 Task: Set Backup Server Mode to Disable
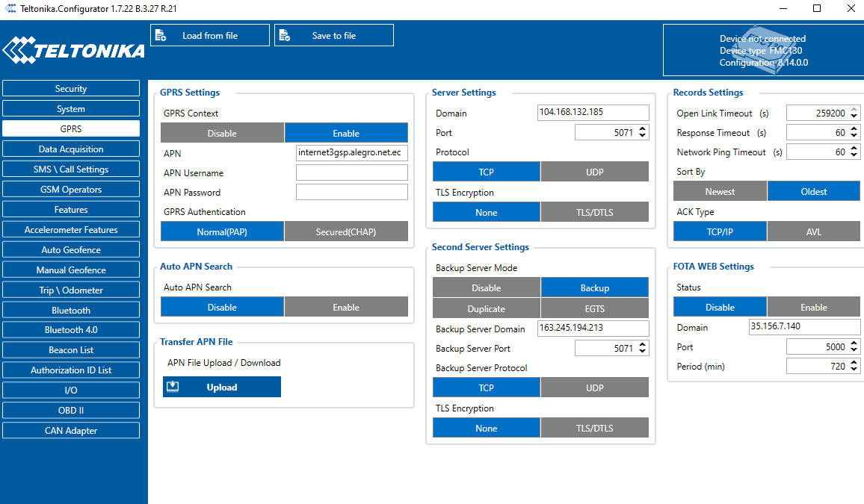[x=486, y=287]
